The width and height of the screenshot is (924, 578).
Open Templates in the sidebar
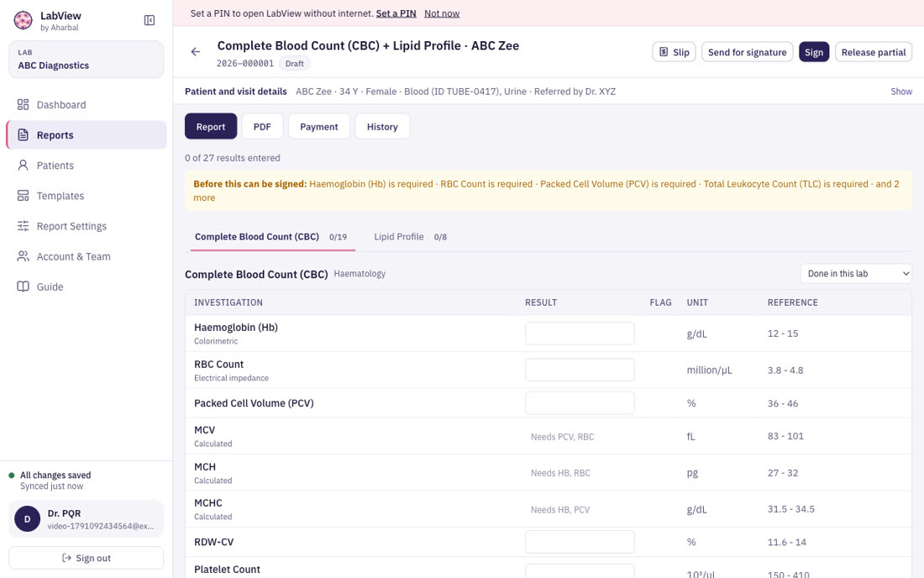click(x=86, y=196)
